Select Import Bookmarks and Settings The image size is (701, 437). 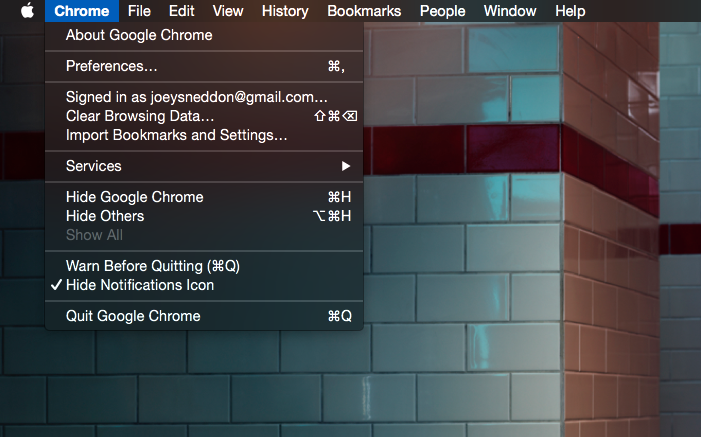[x=177, y=135]
